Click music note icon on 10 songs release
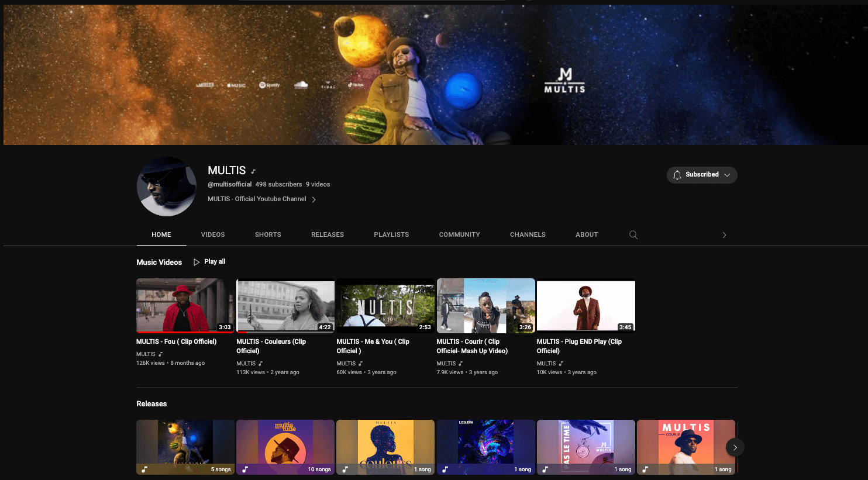 [x=244, y=469]
